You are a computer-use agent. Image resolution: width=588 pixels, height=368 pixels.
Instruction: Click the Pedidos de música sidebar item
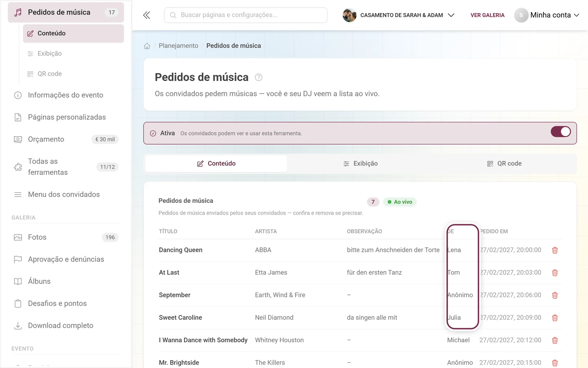click(x=66, y=12)
